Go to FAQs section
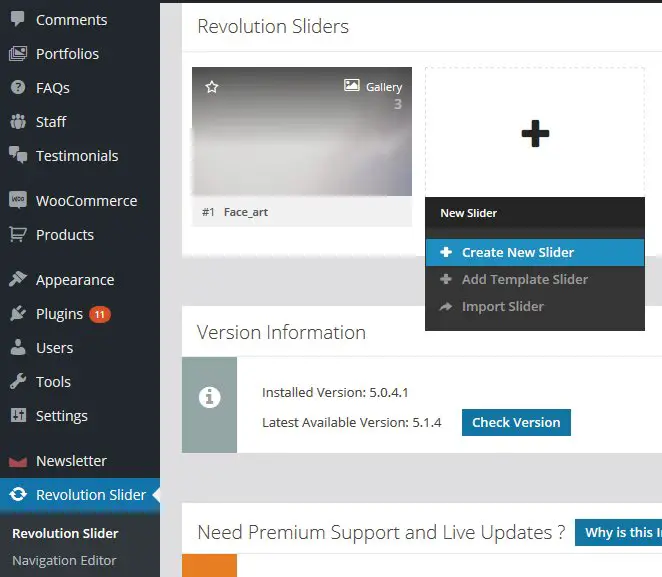Image resolution: width=662 pixels, height=577 pixels. click(53, 88)
